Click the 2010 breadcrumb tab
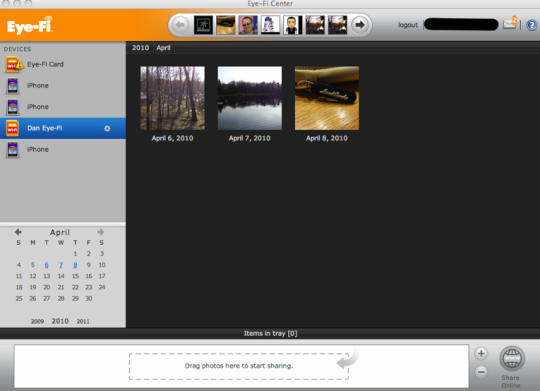The image size is (540, 391). pyautogui.click(x=140, y=48)
